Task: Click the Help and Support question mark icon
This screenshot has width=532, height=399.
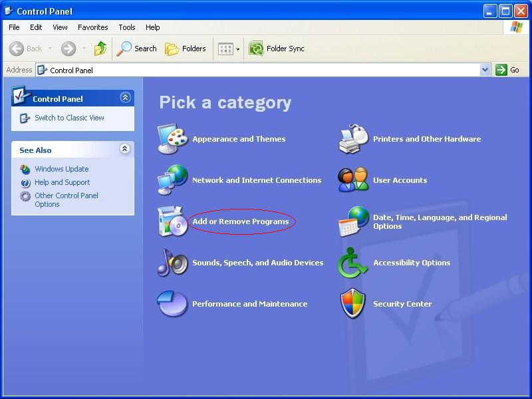Action: click(x=25, y=183)
